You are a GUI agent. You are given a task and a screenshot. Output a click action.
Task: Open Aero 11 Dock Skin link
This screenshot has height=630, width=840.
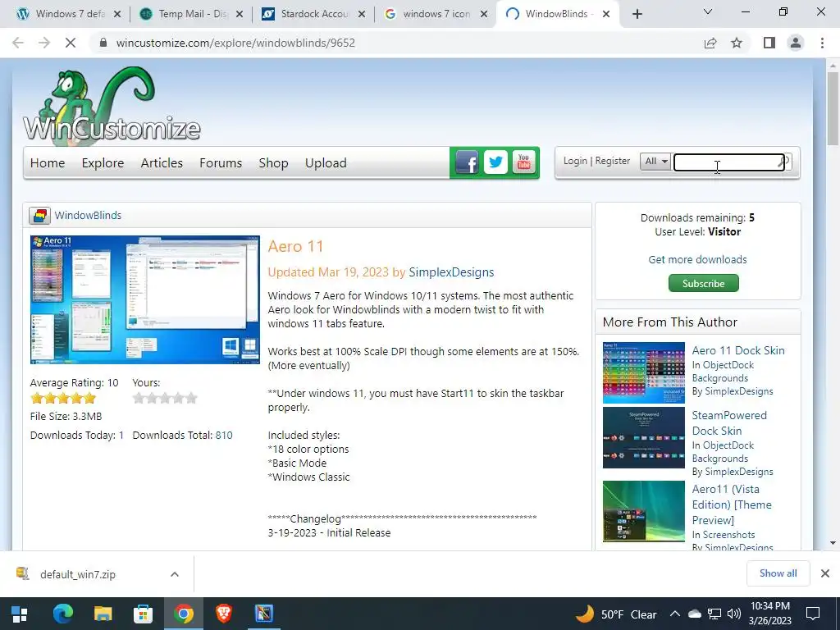(738, 350)
